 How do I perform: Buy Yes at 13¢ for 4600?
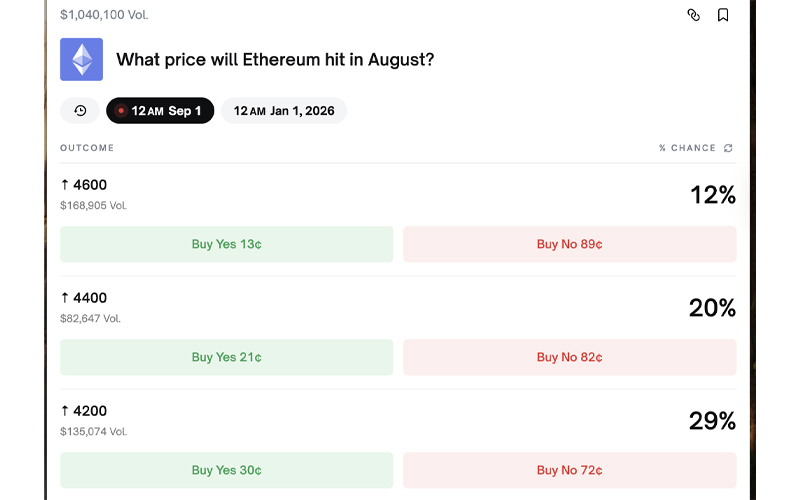click(x=227, y=244)
